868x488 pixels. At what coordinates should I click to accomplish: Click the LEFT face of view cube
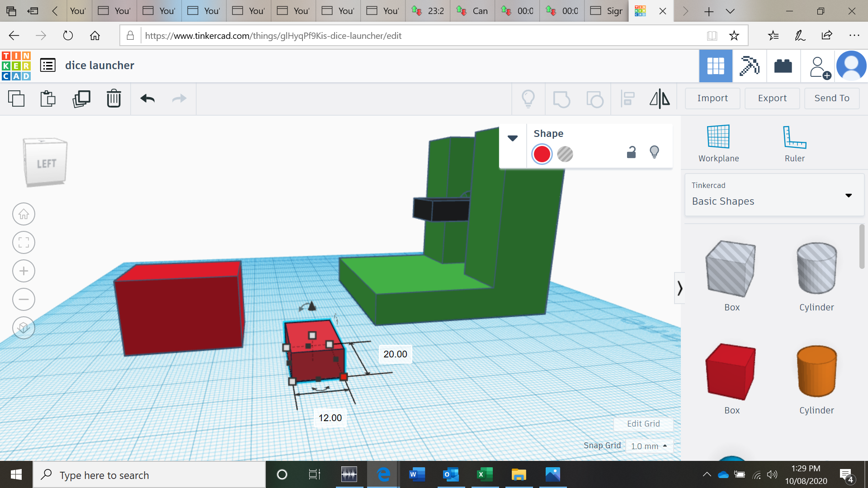46,164
